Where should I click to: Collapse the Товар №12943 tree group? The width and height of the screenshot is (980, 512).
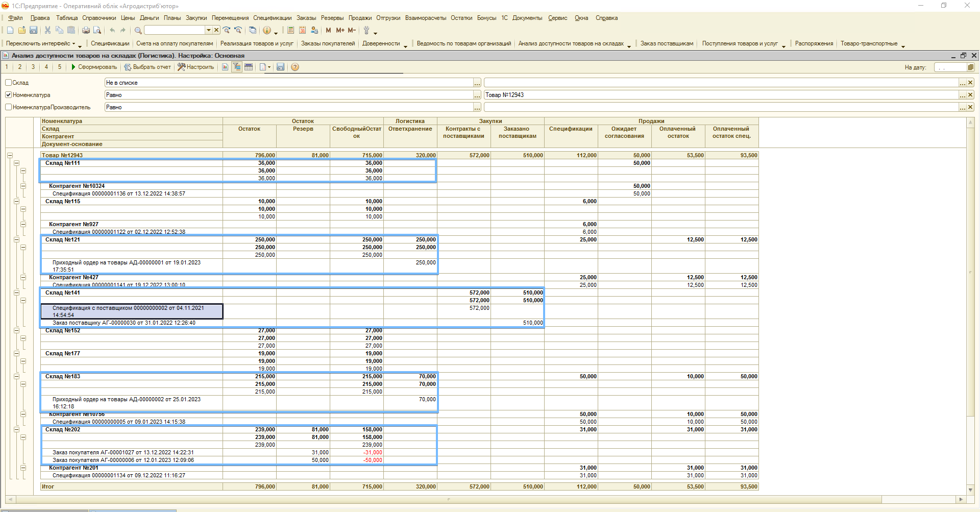(x=10, y=156)
